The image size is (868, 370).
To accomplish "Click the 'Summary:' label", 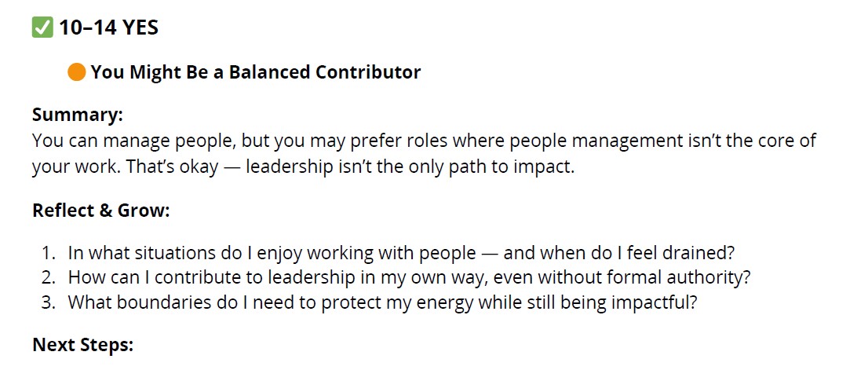I will pyautogui.click(x=77, y=115).
